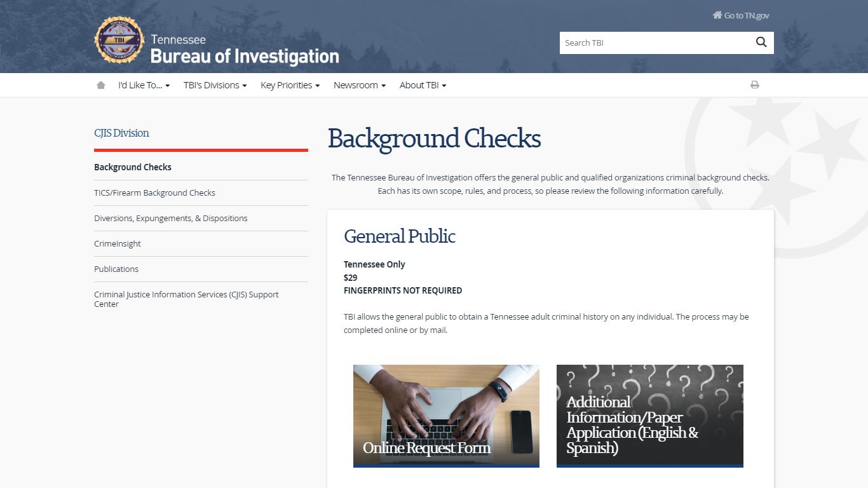The width and height of the screenshot is (868, 488).
Task: Open the Go to TN.gov link
Action: click(x=741, y=15)
